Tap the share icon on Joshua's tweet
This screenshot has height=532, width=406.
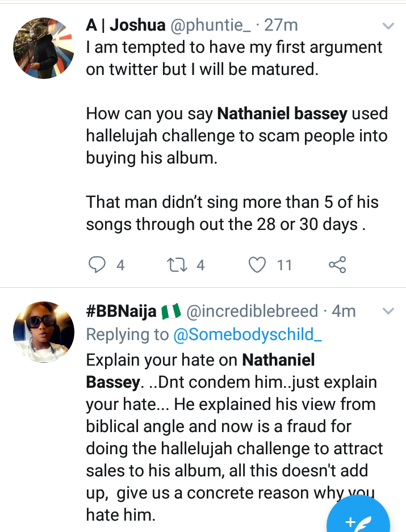(337, 264)
